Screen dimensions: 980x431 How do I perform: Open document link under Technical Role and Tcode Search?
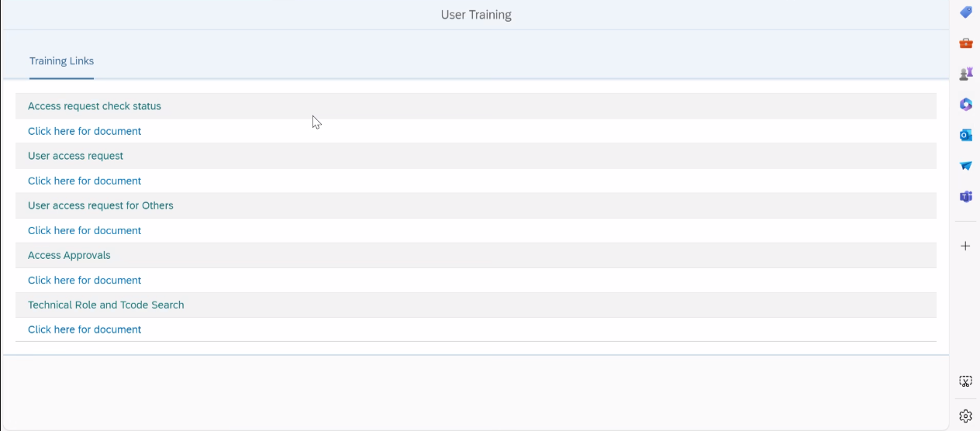[85, 329]
